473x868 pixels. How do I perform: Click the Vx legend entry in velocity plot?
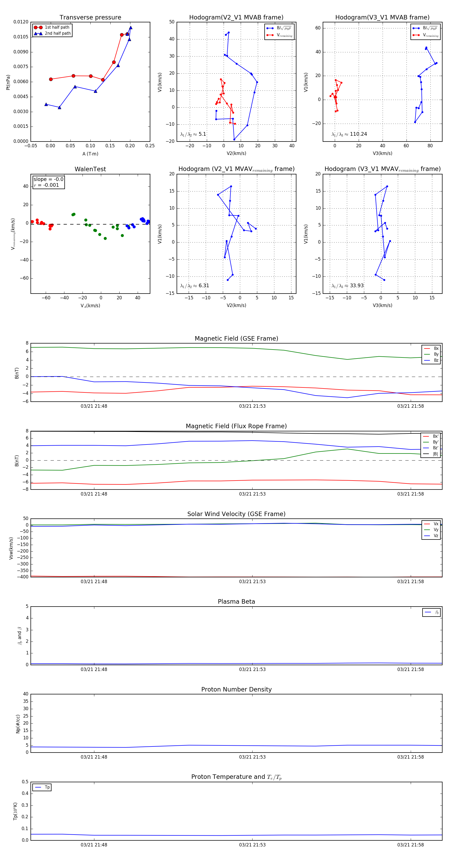[431, 524]
